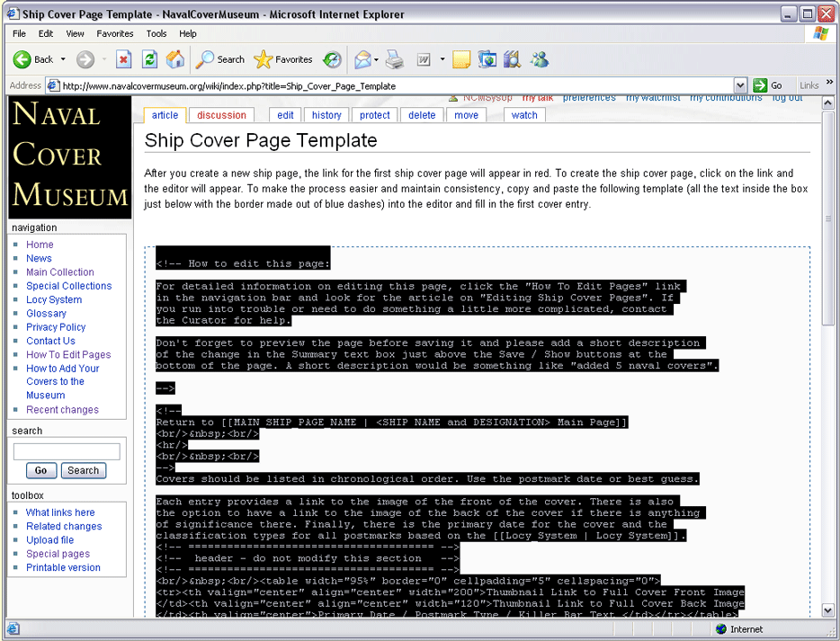The image size is (840, 641).
Task: Open the Messenger icon in toolbar
Action: (540, 59)
